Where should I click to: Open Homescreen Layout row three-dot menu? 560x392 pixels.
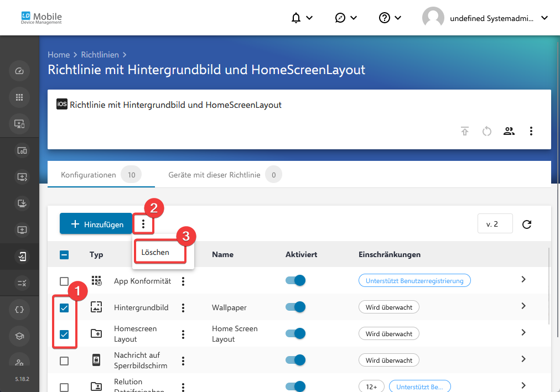point(183,334)
